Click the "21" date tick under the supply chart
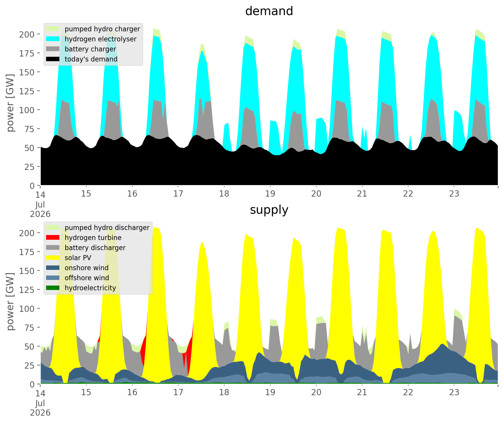 (362, 393)
